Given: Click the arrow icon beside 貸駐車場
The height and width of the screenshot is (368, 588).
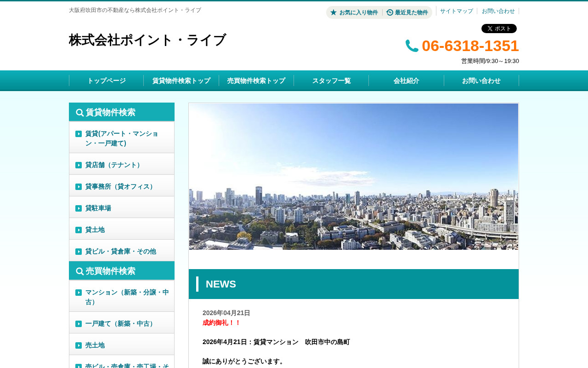Looking at the screenshot, I should (x=79, y=208).
